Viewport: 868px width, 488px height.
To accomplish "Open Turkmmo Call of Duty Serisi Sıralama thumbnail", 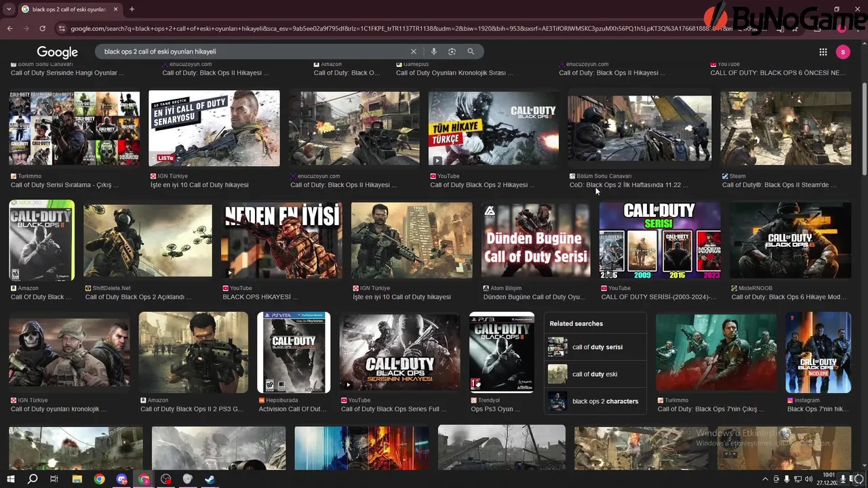I will 74,128.
